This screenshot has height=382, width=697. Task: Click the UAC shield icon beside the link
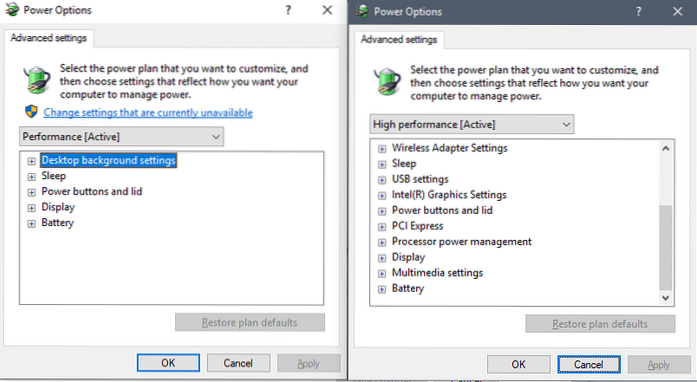[31, 111]
